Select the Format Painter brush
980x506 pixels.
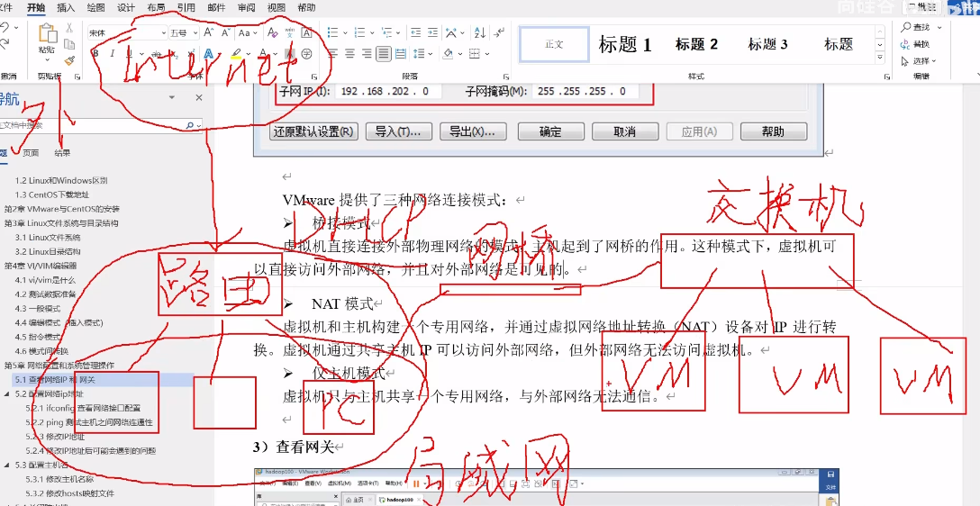tap(69, 60)
